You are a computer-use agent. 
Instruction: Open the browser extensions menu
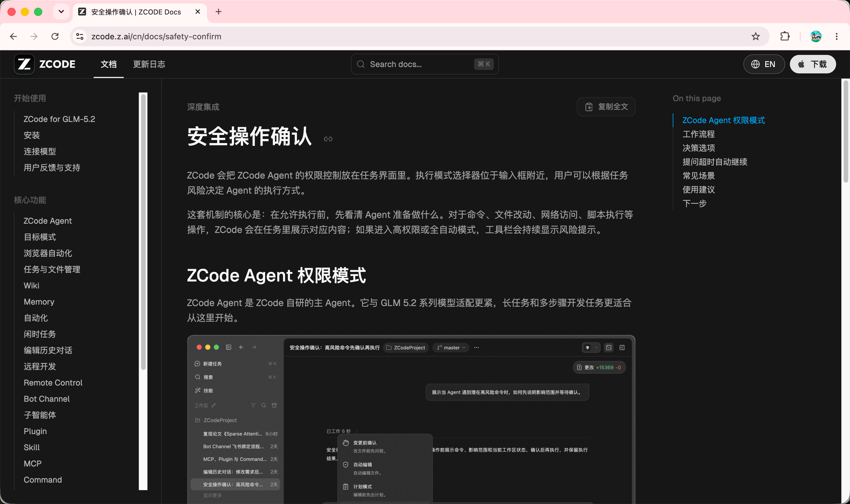[x=785, y=36]
